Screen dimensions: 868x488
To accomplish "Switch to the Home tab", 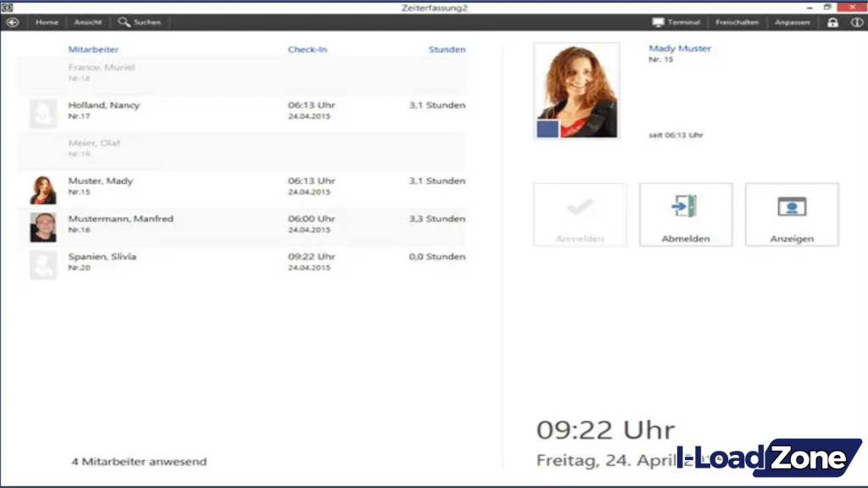I will coord(47,22).
